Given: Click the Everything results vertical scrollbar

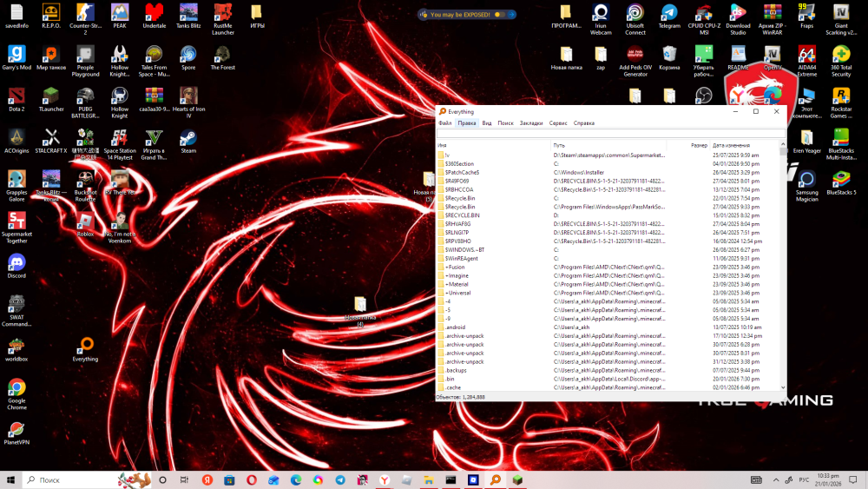Looking at the screenshot, I should [783, 266].
